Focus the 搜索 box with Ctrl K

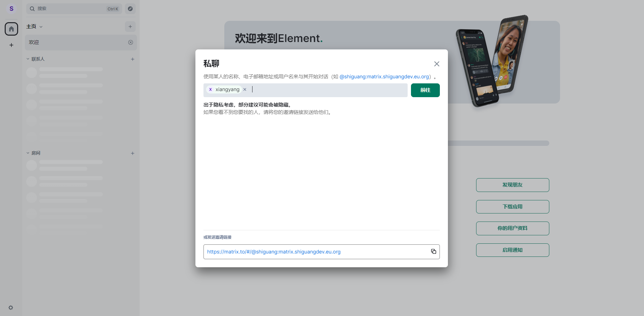74,9
